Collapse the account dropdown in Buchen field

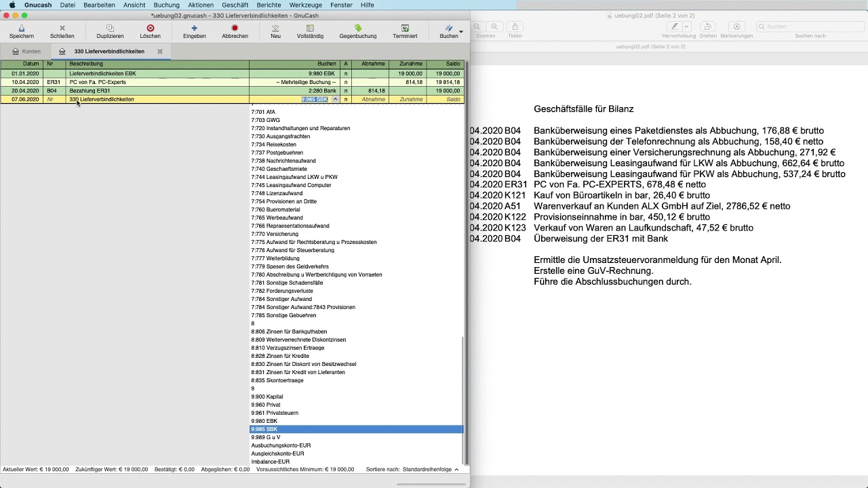[x=335, y=100]
